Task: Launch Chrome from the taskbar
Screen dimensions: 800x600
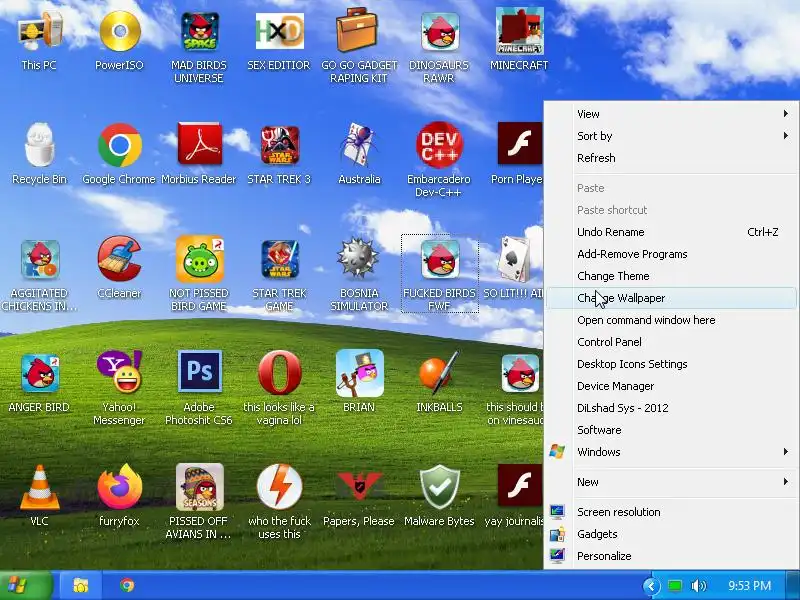Action: coord(127,585)
